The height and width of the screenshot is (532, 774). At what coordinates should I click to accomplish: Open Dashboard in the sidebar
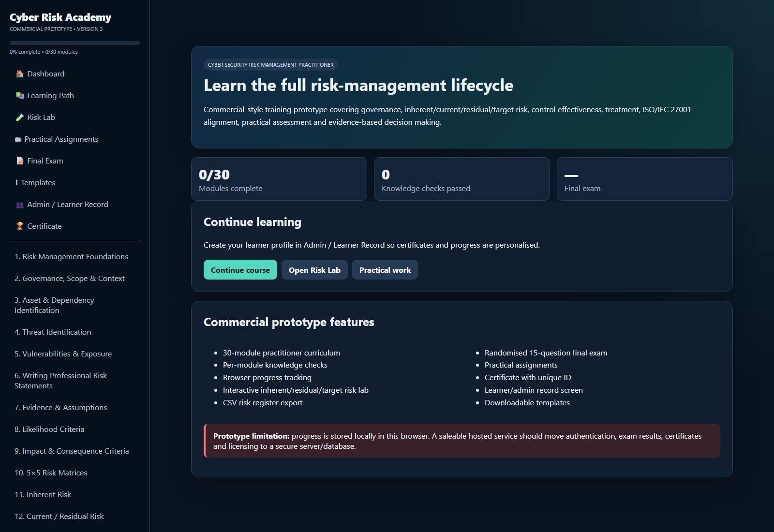coord(75,74)
